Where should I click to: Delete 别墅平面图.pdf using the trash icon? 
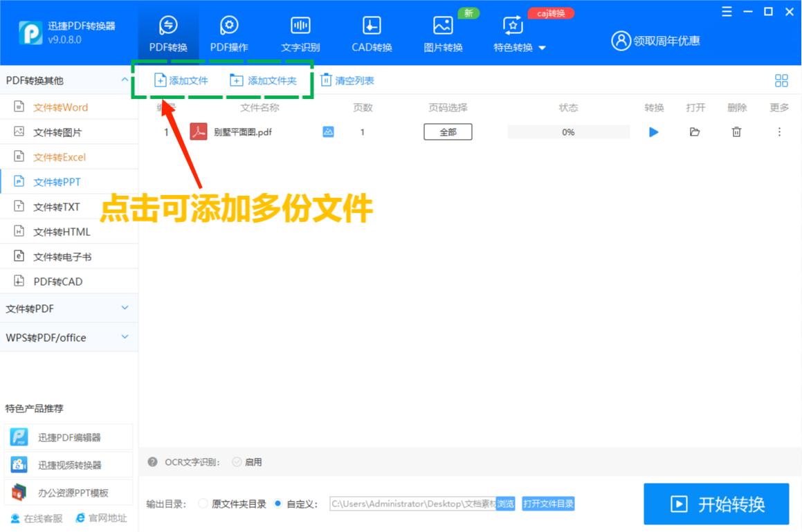pyautogui.click(x=736, y=131)
